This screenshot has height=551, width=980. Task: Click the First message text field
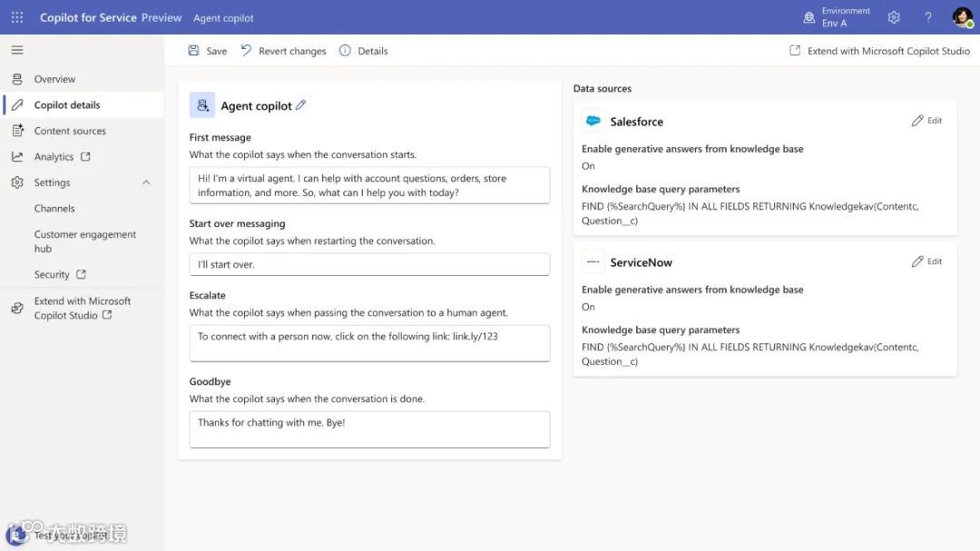click(x=369, y=185)
